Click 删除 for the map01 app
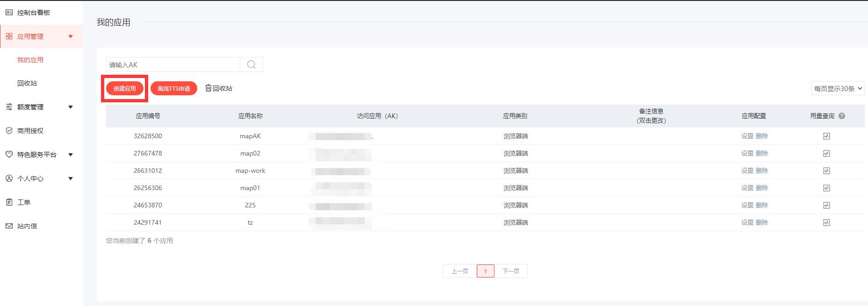Viewport: 868px width, 306px height. pos(762,188)
